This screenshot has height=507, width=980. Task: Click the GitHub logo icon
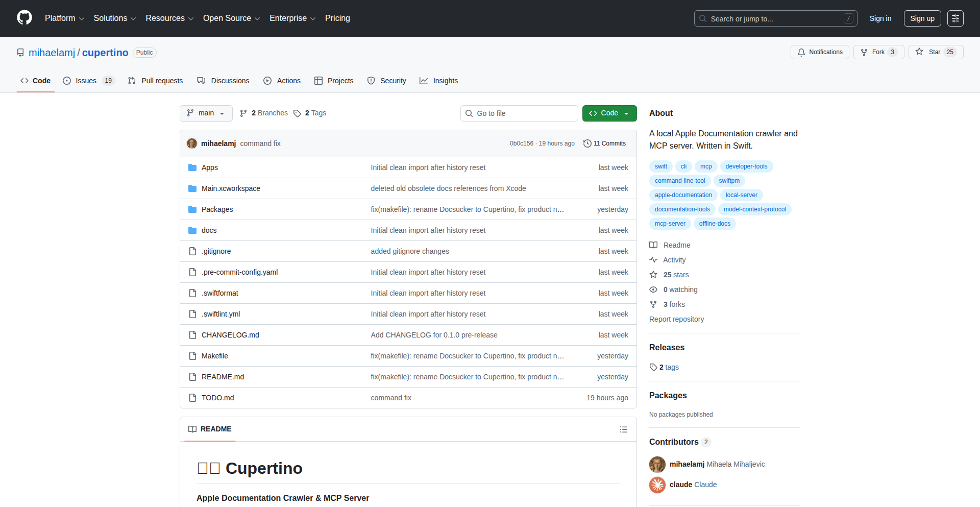coord(23,18)
